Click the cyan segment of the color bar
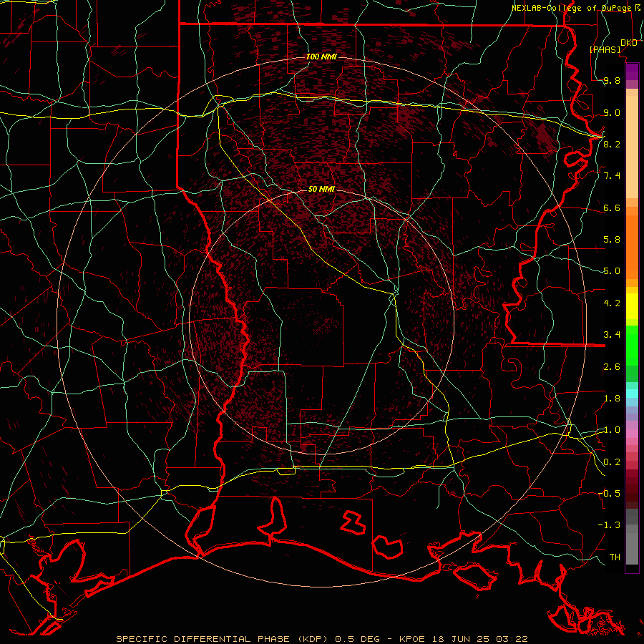 point(632,394)
